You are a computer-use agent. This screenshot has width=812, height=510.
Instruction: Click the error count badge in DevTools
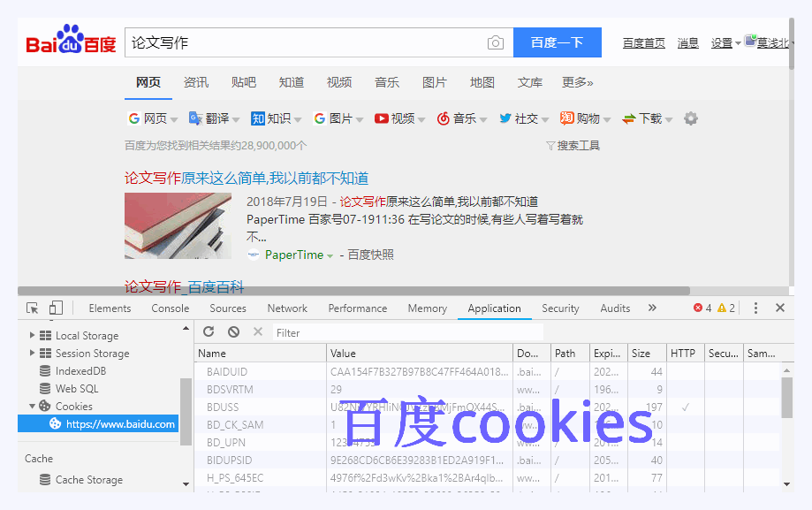coord(698,308)
